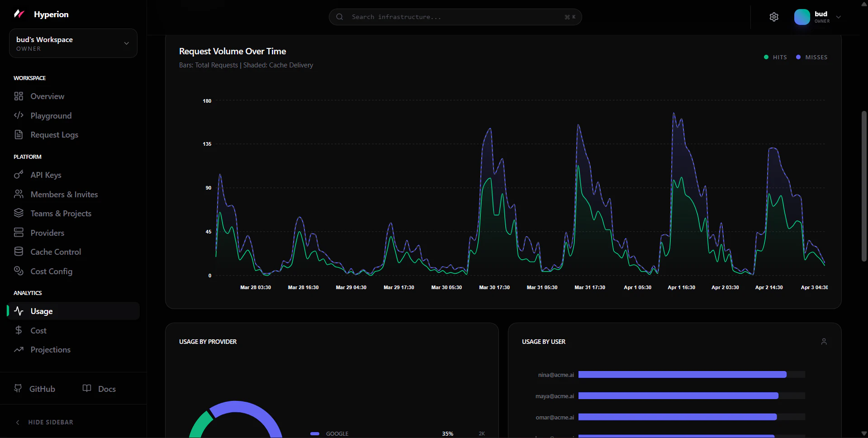The image size is (868, 438).
Task: Open the GitHub link
Action: click(35, 388)
